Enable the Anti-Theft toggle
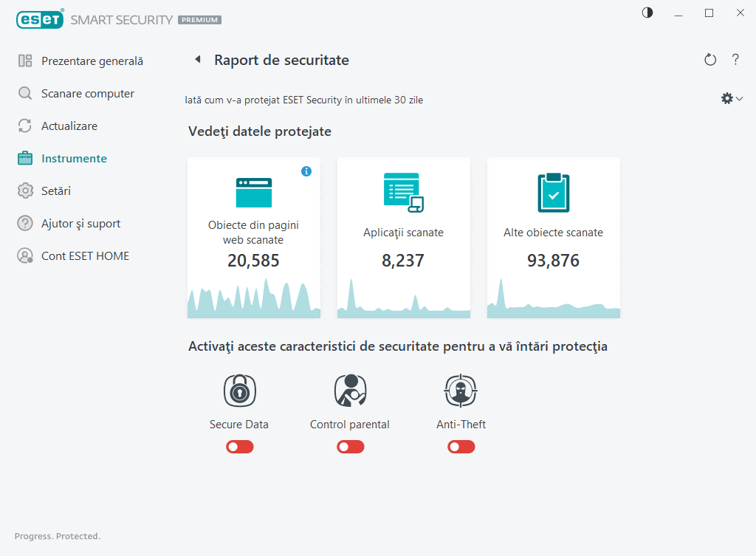756x556 pixels. pyautogui.click(x=461, y=447)
